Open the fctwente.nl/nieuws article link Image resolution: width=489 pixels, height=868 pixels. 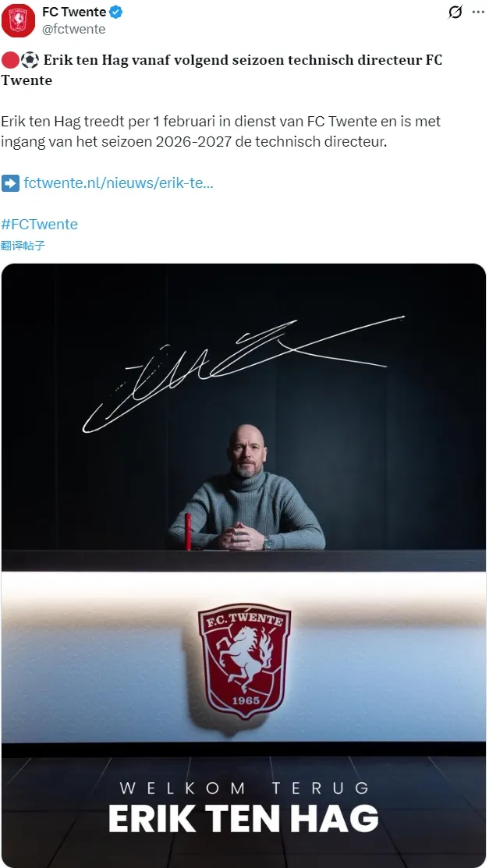click(119, 182)
